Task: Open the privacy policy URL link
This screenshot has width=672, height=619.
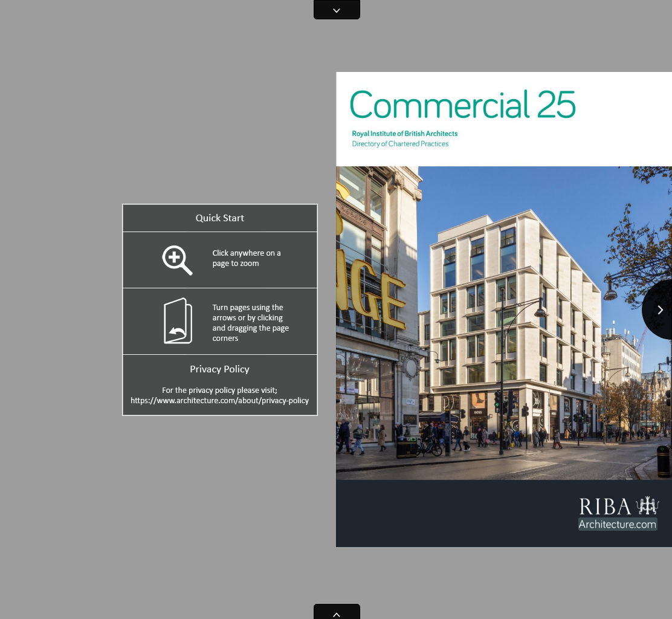Action: point(219,400)
